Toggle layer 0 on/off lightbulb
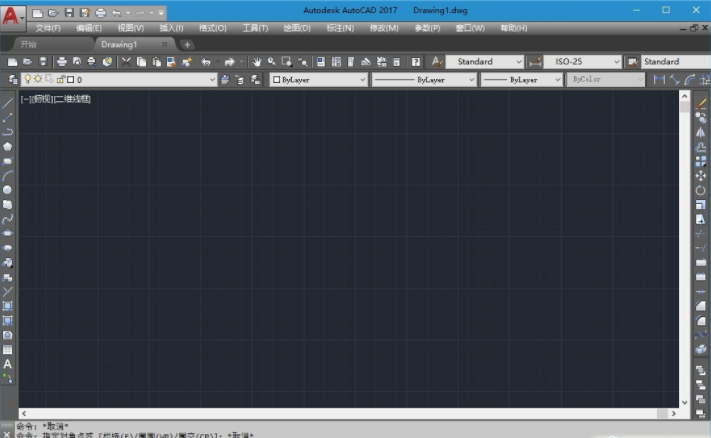The height and width of the screenshot is (438, 711). point(28,79)
